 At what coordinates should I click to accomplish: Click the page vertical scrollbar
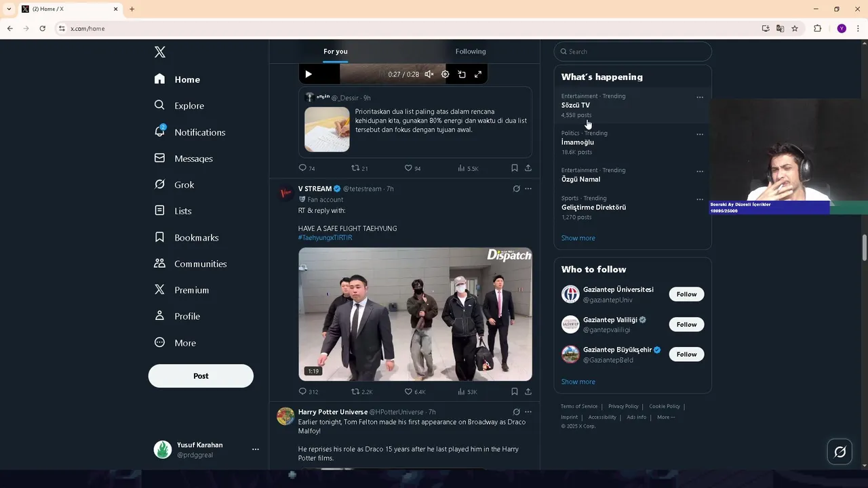[864, 247]
